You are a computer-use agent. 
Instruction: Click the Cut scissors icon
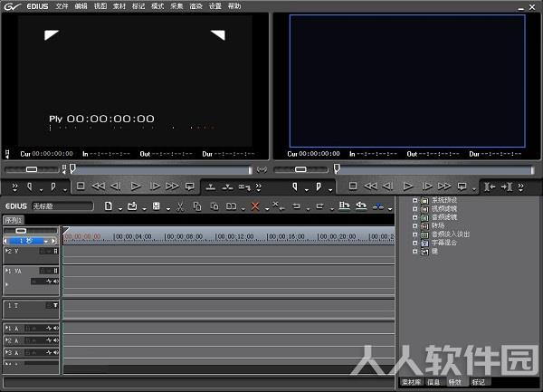pyautogui.click(x=180, y=206)
